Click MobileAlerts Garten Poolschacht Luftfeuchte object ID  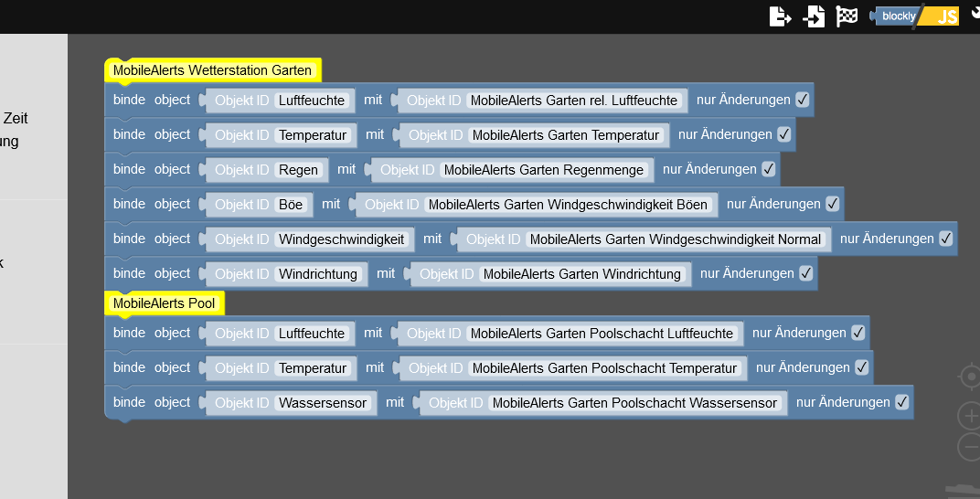(602, 334)
